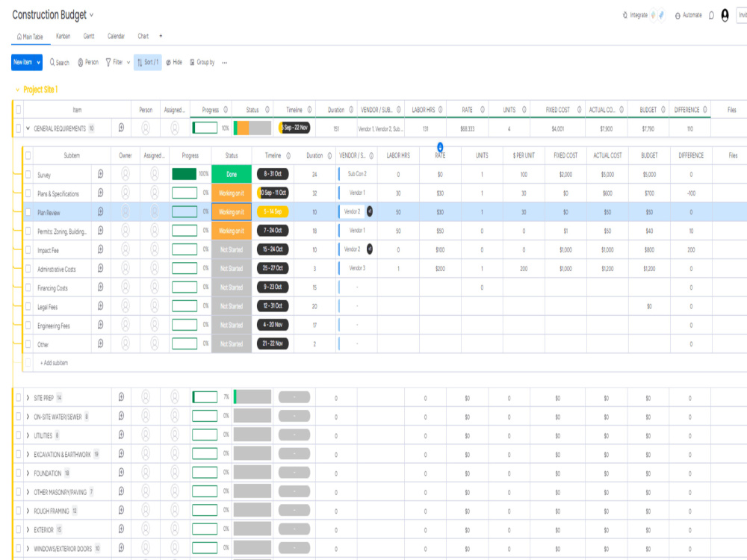Open the Search tool in the toolbar
The image size is (747, 560).
point(60,63)
